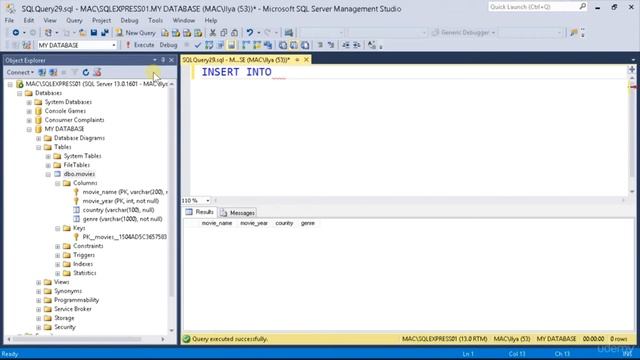This screenshot has width=640, height=360.
Task: Expand the Triggers folder node
Action: pos(58,255)
